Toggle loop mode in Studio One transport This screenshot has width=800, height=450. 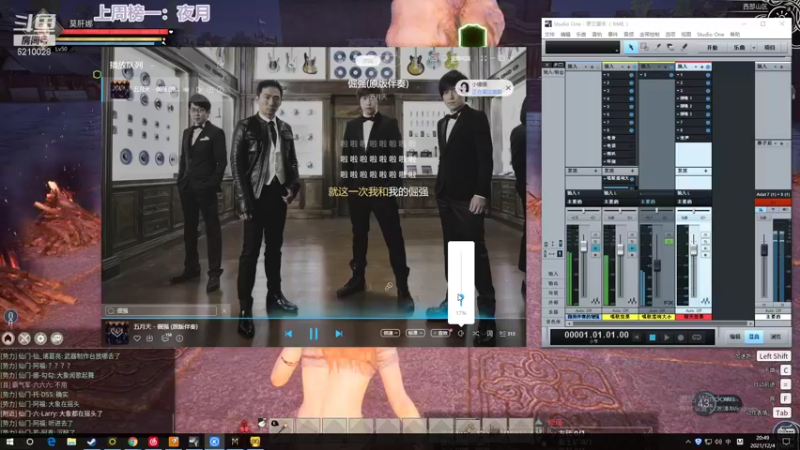(696, 337)
